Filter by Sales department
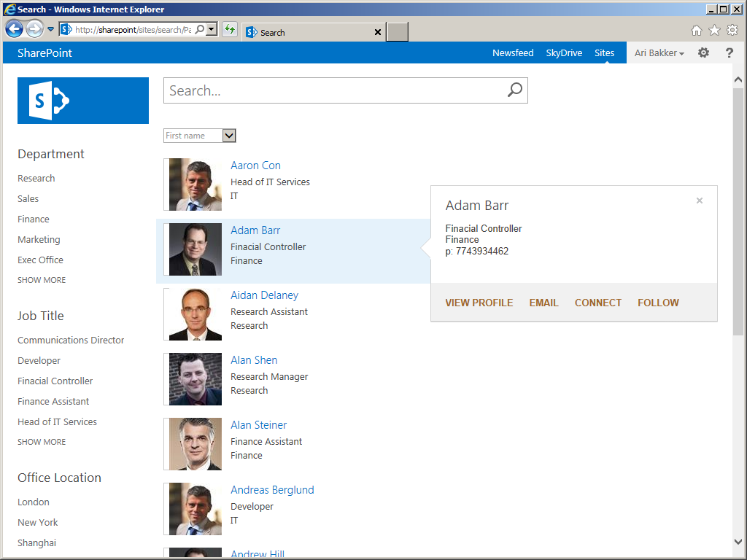The height and width of the screenshot is (560, 747). coord(28,198)
